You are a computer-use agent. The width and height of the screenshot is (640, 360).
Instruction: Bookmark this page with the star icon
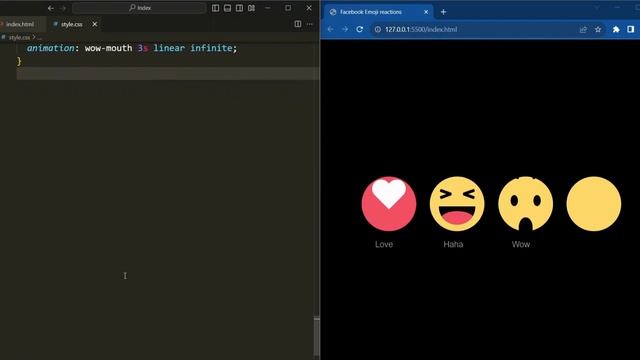598,29
